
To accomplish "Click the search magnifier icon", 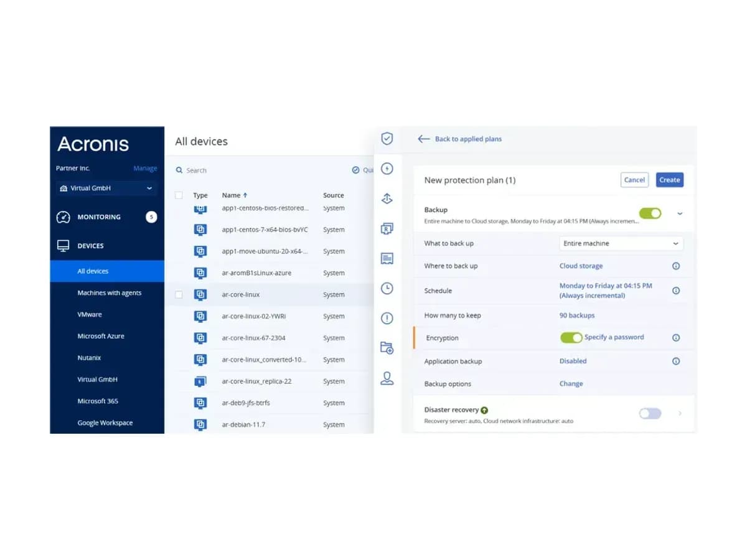I will coord(179,170).
